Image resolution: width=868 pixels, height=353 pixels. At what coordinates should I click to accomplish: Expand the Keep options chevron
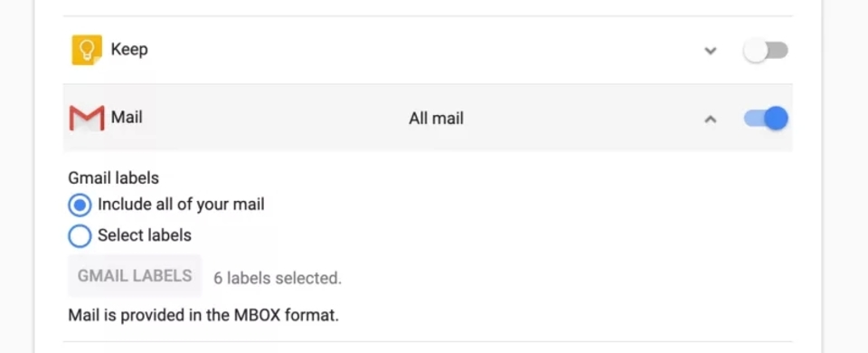[711, 51]
